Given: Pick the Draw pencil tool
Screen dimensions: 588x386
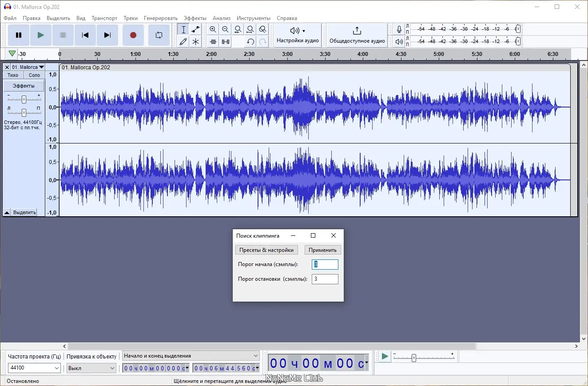Looking at the screenshot, I should pyautogui.click(x=183, y=42).
